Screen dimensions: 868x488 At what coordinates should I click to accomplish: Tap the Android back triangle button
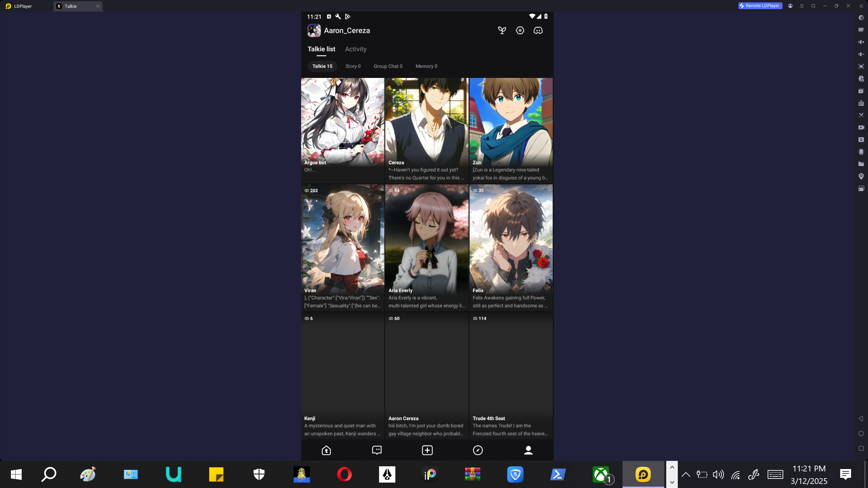tap(861, 419)
